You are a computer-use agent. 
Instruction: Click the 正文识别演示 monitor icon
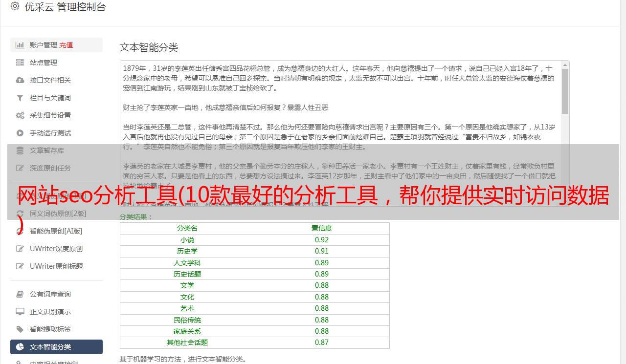[x=20, y=312]
